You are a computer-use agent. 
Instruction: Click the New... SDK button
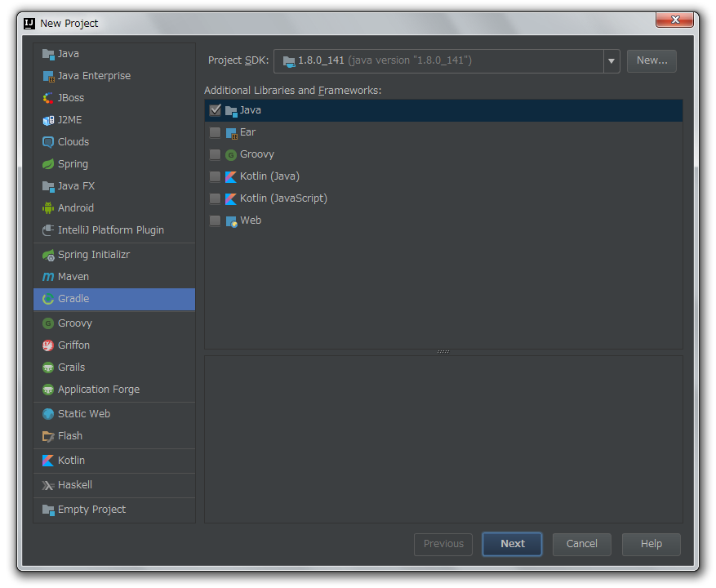[x=652, y=60]
